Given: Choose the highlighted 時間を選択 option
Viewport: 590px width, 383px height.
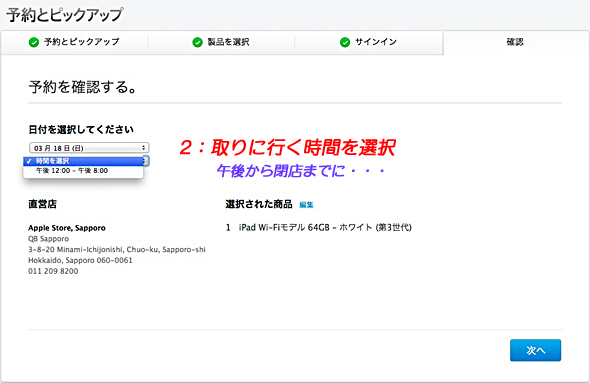Looking at the screenshot, I should click(84, 161).
